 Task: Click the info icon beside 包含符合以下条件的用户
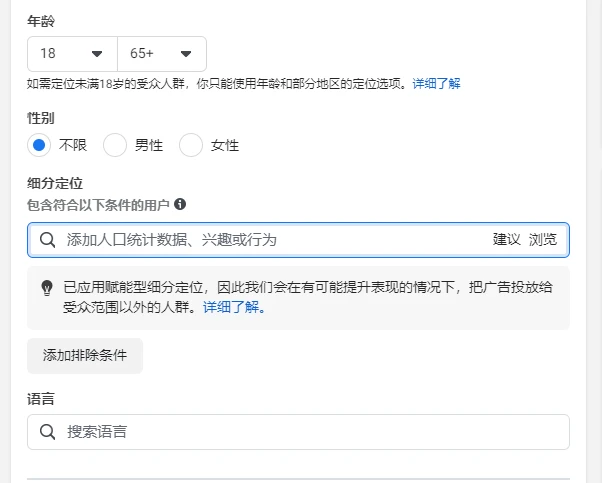180,204
